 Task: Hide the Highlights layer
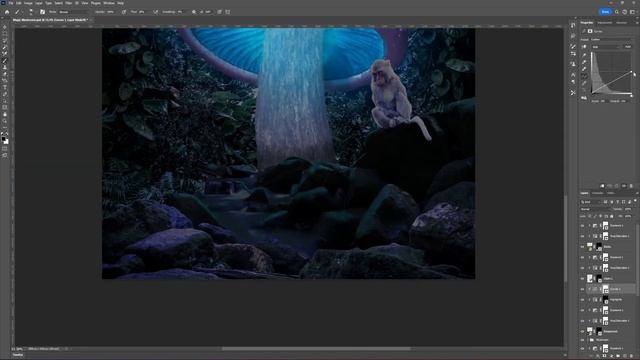(582, 300)
